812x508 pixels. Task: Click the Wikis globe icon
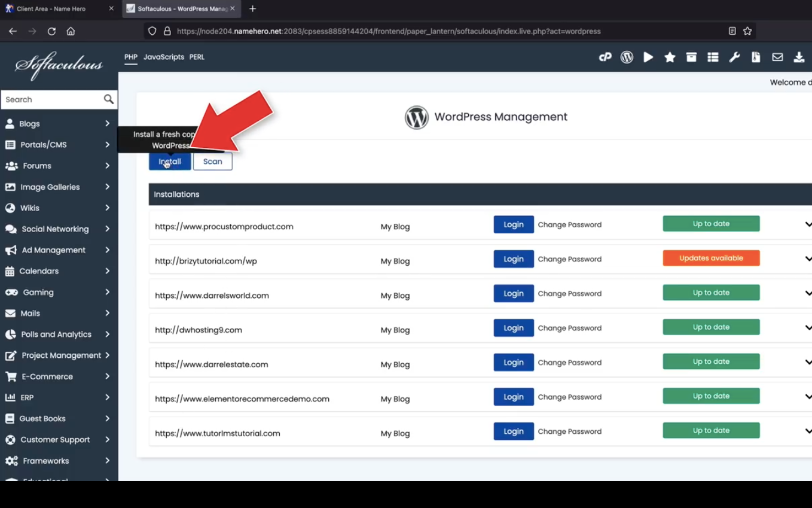pyautogui.click(x=10, y=208)
